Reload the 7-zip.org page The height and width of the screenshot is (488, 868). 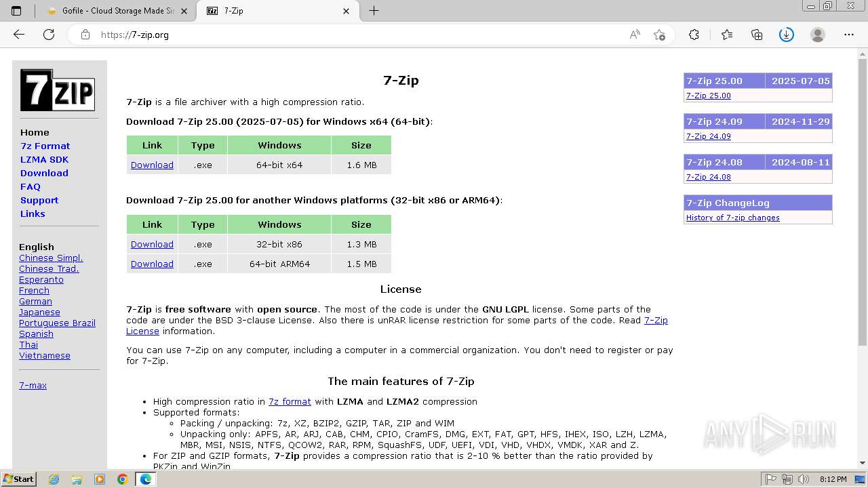point(49,35)
